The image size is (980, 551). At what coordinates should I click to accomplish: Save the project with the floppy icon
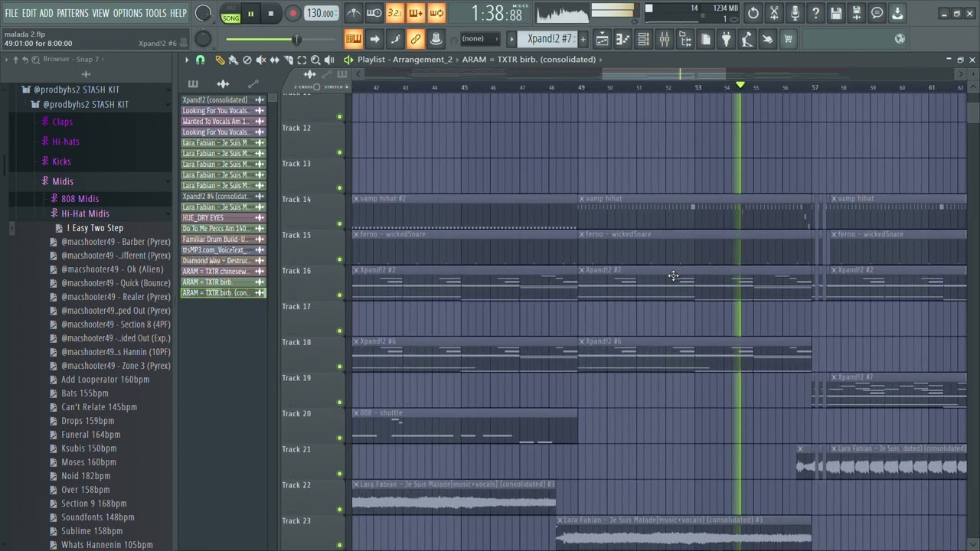[836, 13]
